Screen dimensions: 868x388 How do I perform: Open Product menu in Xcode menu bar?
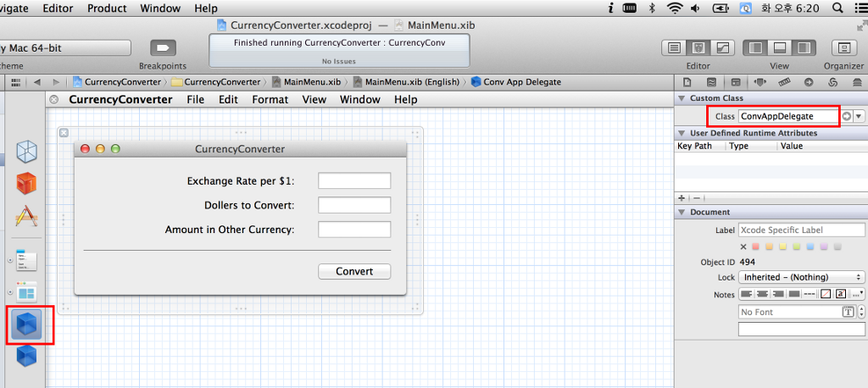[107, 8]
